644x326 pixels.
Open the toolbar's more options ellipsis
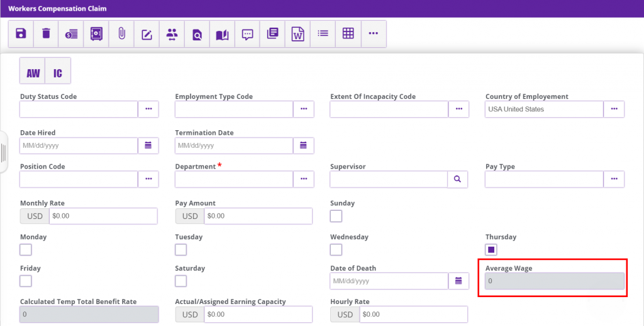[x=374, y=34]
